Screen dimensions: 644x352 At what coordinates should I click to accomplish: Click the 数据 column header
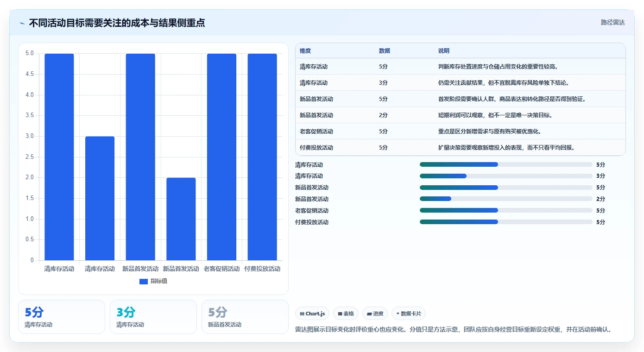pyautogui.click(x=385, y=51)
